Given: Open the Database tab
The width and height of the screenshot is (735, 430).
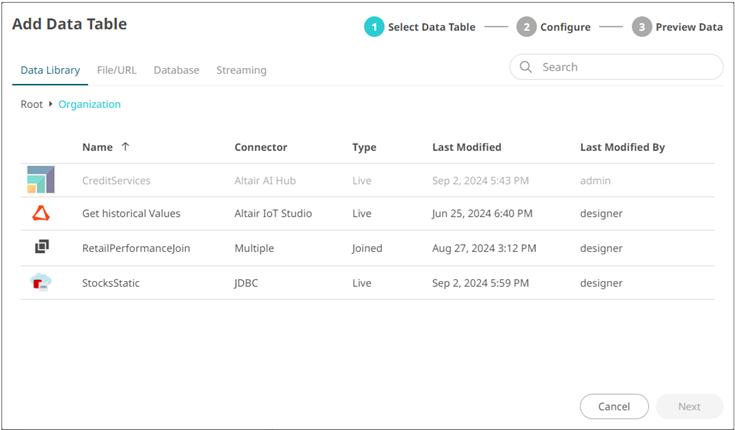Looking at the screenshot, I should click(176, 70).
